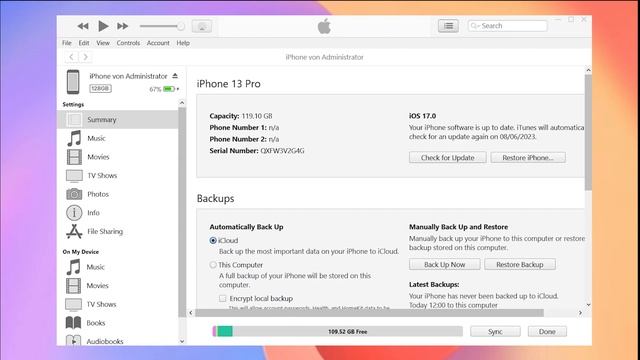Viewport: 640px width, 360px height.
Task: Open Music under On My Device
Action: 96,267
